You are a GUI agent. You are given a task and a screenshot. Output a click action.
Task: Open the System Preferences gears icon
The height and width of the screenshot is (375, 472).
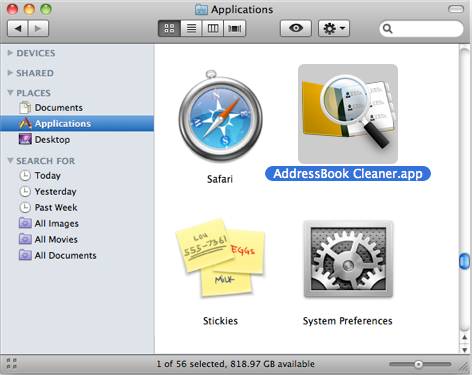click(348, 259)
